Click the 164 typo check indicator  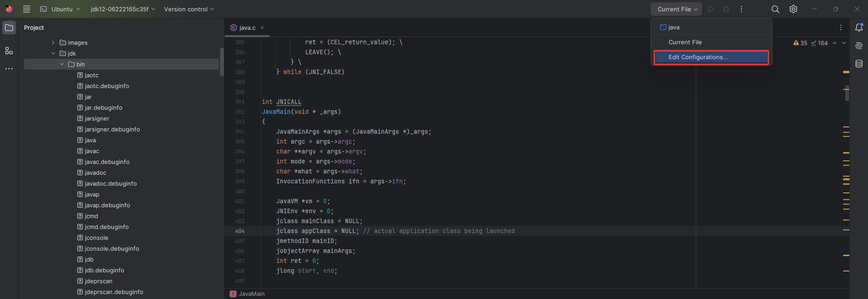[819, 43]
